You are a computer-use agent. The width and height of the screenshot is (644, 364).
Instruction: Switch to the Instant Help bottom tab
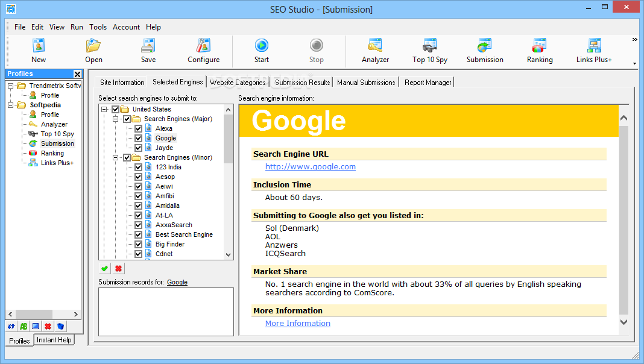[x=54, y=340]
